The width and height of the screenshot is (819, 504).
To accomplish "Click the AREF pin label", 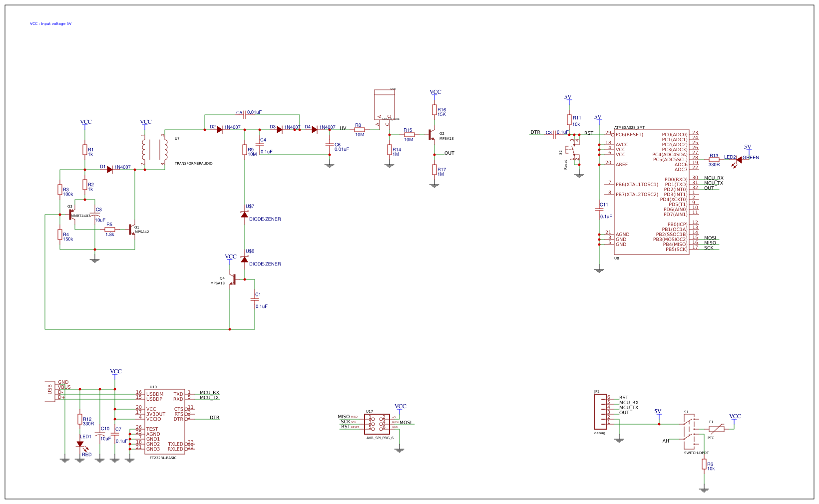I will click(622, 165).
